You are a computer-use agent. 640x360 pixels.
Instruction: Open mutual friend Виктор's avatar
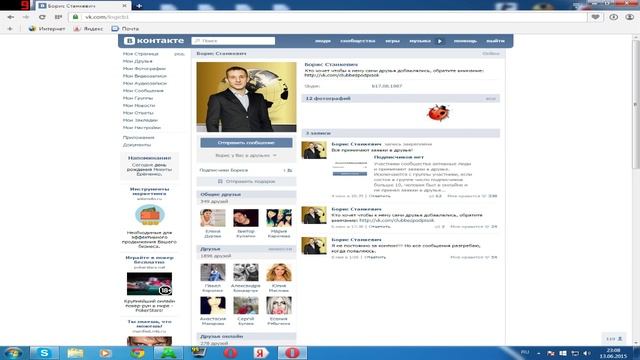pos(246,218)
